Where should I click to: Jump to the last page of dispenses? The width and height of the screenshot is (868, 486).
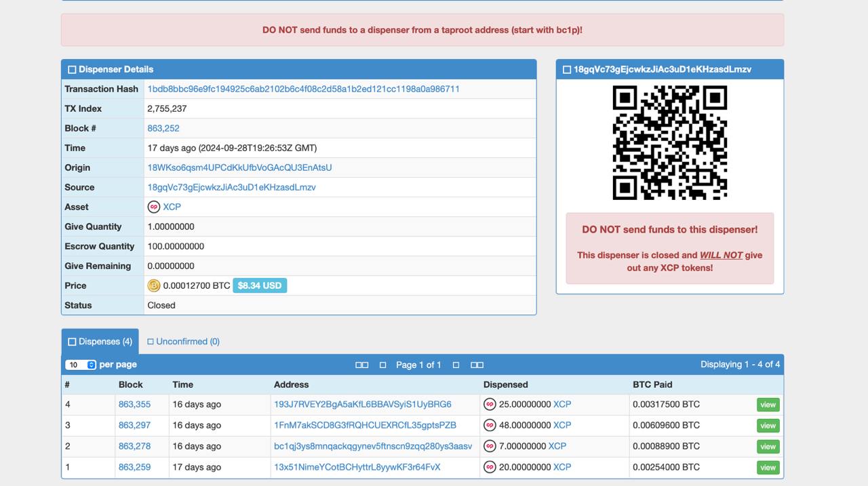(477, 365)
